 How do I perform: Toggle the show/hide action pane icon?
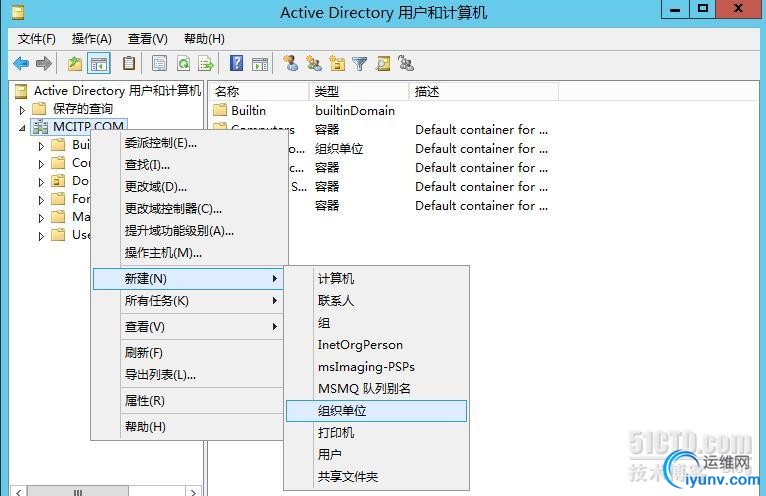point(260,64)
